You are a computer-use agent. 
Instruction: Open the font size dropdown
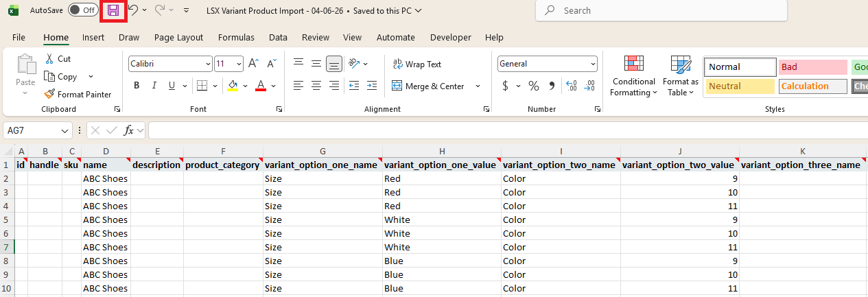[x=239, y=64]
